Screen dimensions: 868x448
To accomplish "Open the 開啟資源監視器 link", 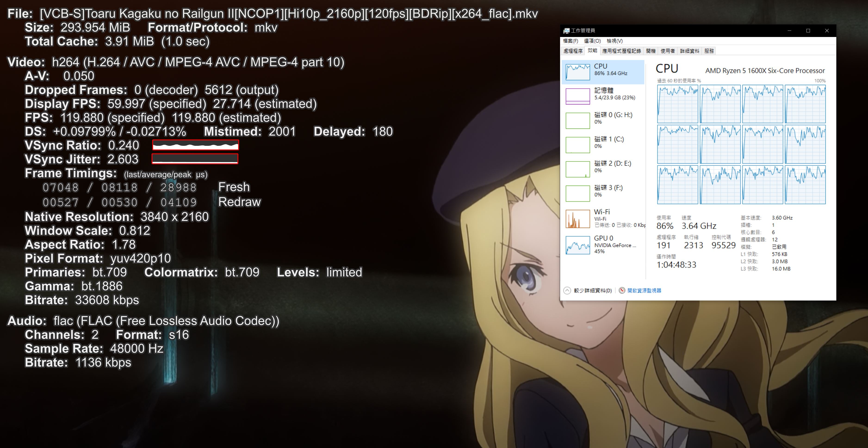I will coord(644,291).
